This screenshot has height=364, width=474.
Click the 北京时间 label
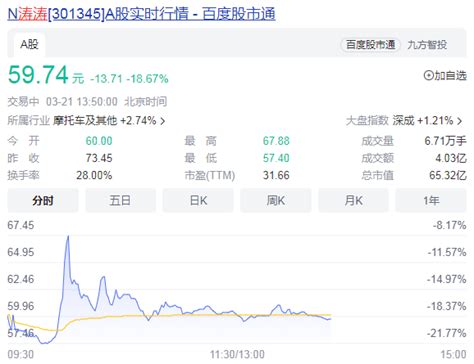click(x=146, y=101)
